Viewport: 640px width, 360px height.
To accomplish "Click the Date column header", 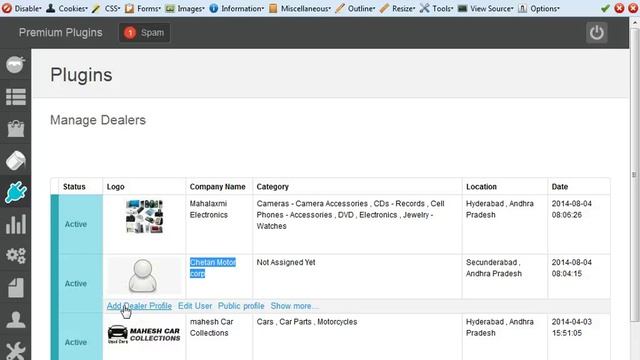I will 560,187.
